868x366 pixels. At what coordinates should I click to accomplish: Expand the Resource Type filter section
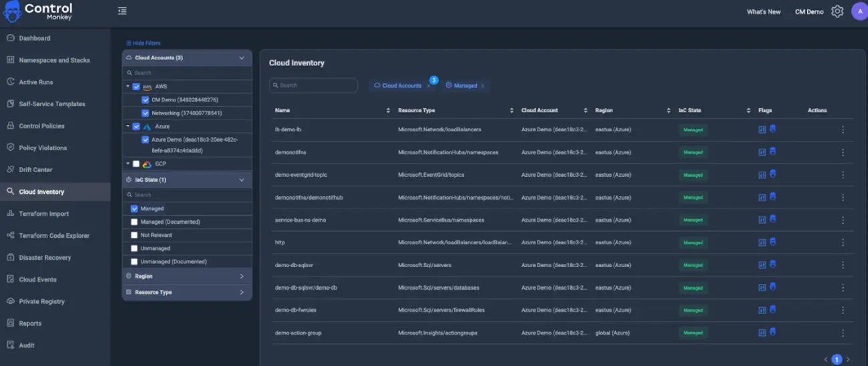tap(242, 292)
